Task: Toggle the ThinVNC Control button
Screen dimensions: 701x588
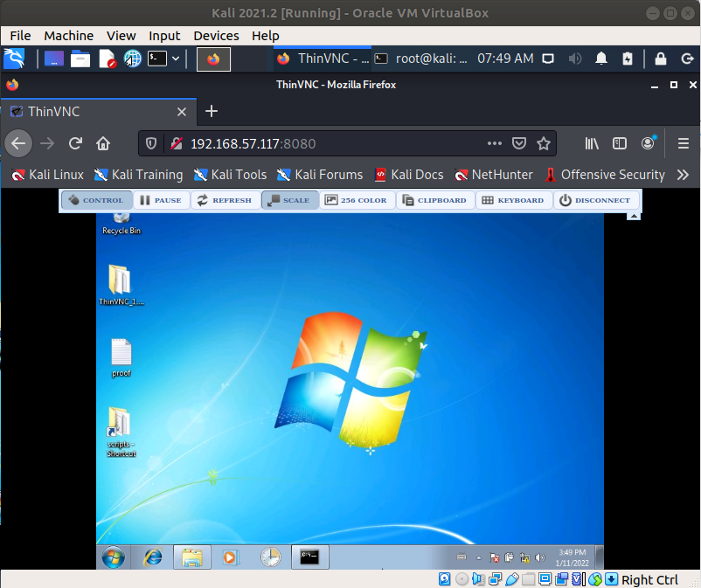Action: point(96,200)
